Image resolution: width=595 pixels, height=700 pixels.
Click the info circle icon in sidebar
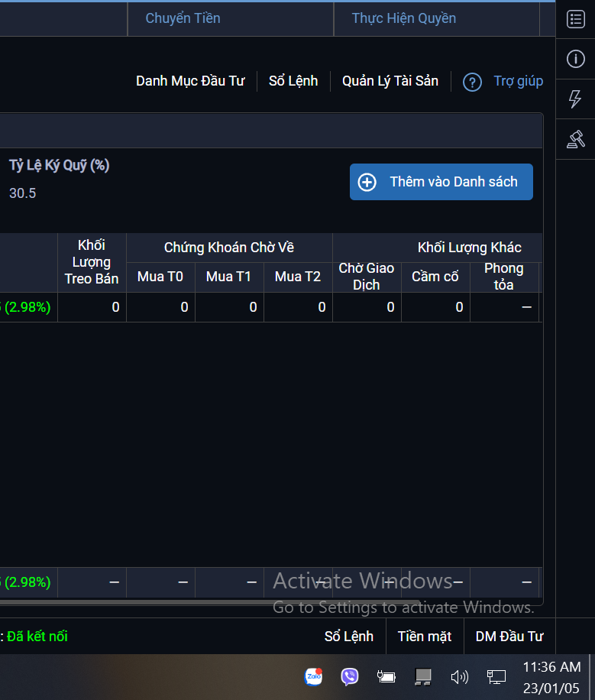point(575,59)
